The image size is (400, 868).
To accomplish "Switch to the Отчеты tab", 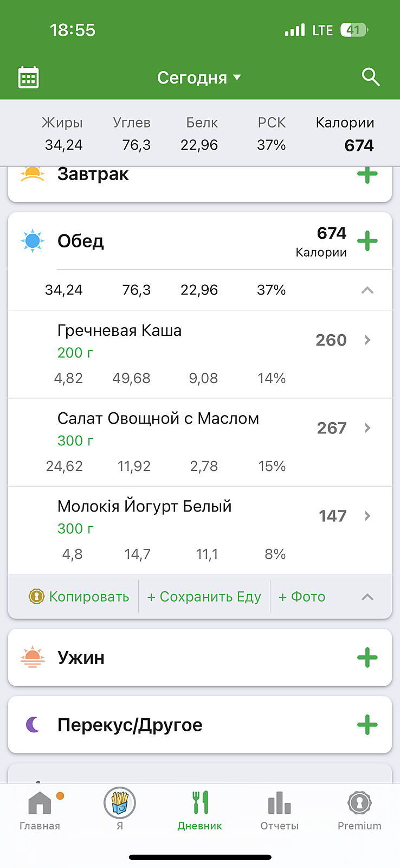I will coord(279,810).
